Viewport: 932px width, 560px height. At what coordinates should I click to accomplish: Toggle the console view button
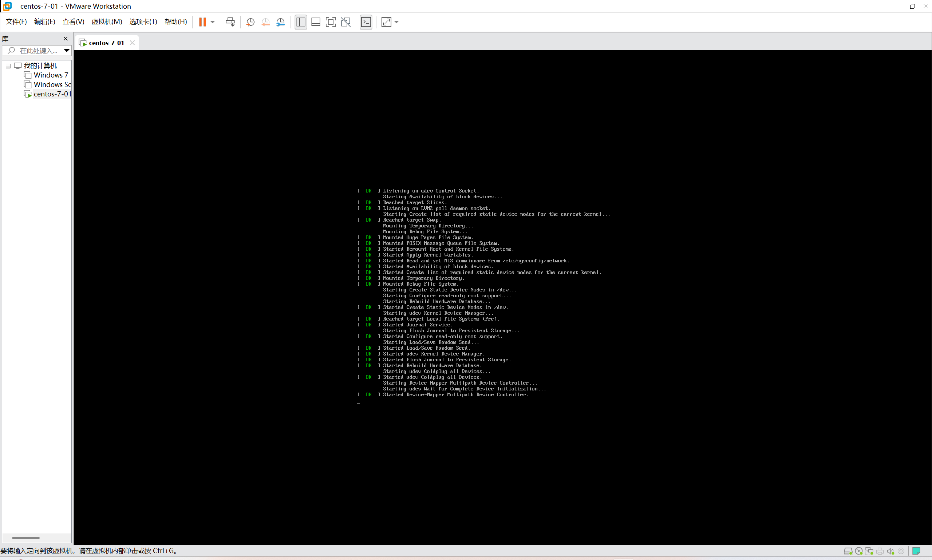[x=366, y=22]
